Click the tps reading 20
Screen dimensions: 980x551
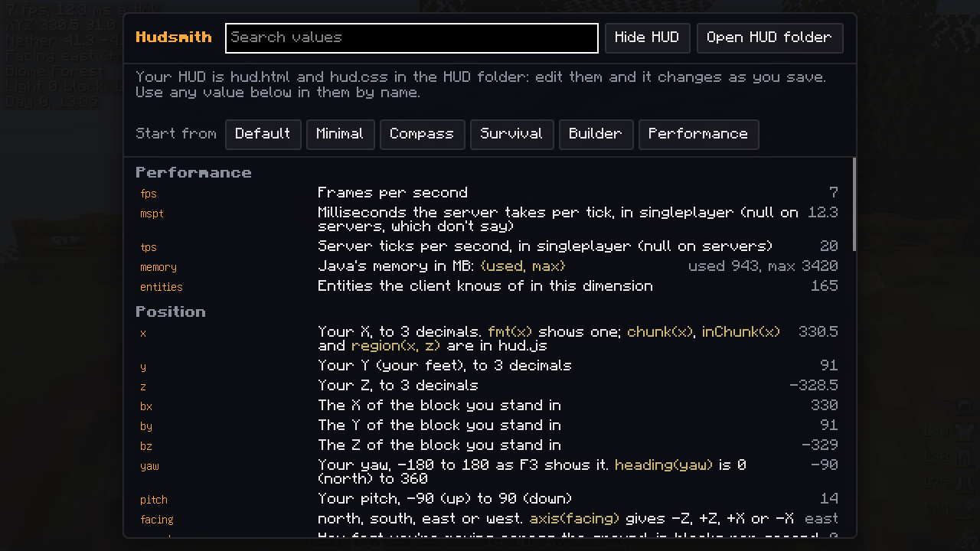point(829,246)
